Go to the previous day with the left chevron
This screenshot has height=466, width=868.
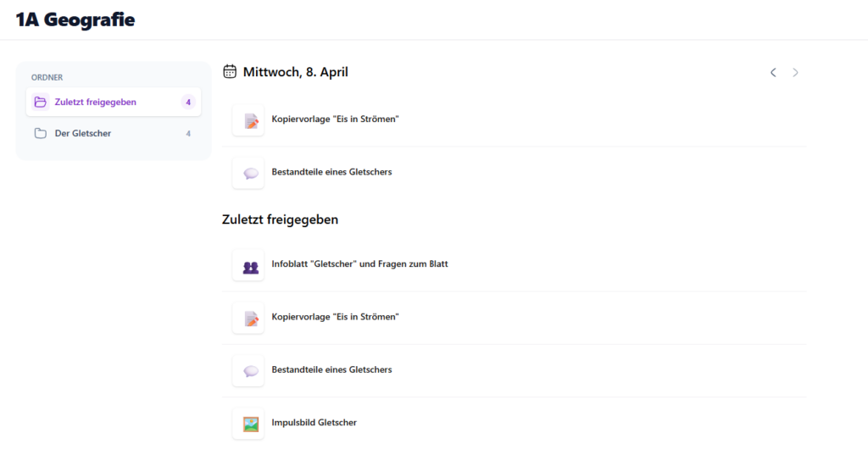coord(773,73)
